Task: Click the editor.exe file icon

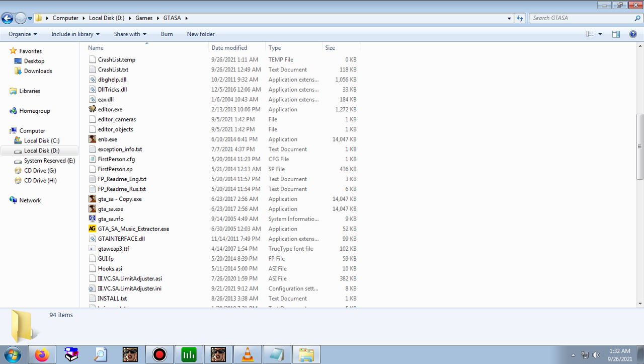Action: [92, 109]
